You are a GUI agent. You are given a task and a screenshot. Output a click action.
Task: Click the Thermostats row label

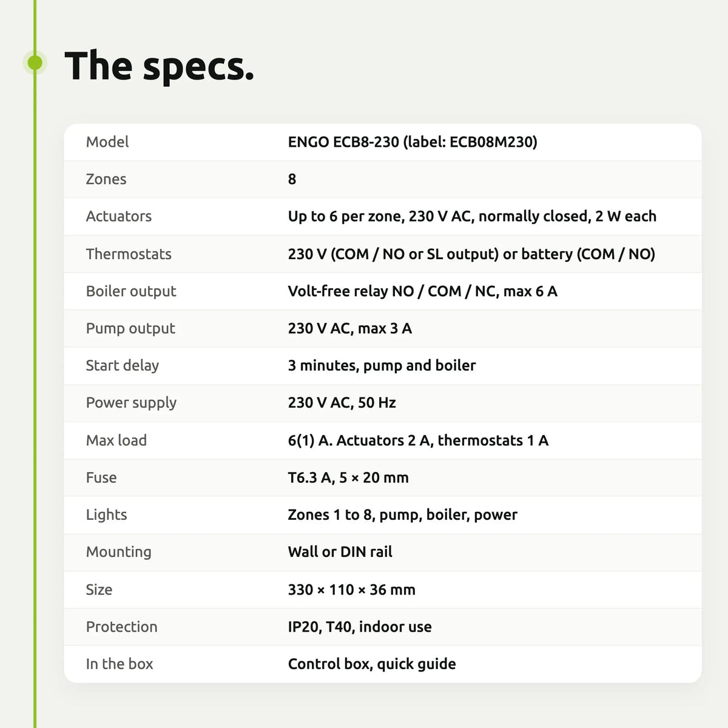[x=129, y=254]
